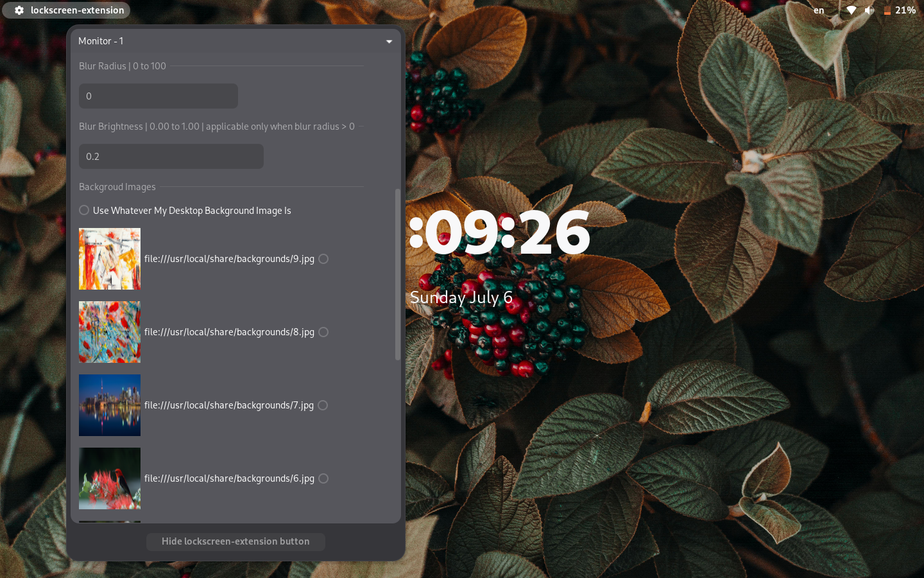Open the lockscreen-extension top bar button

tap(66, 10)
